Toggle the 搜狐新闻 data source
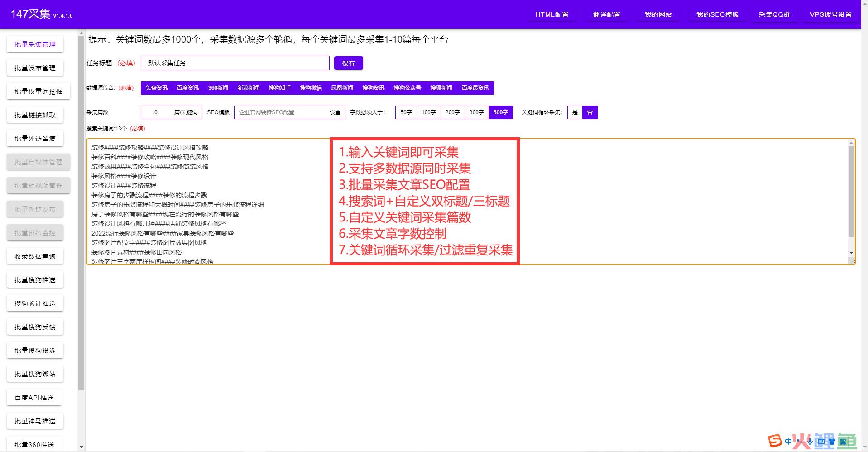 (x=441, y=88)
